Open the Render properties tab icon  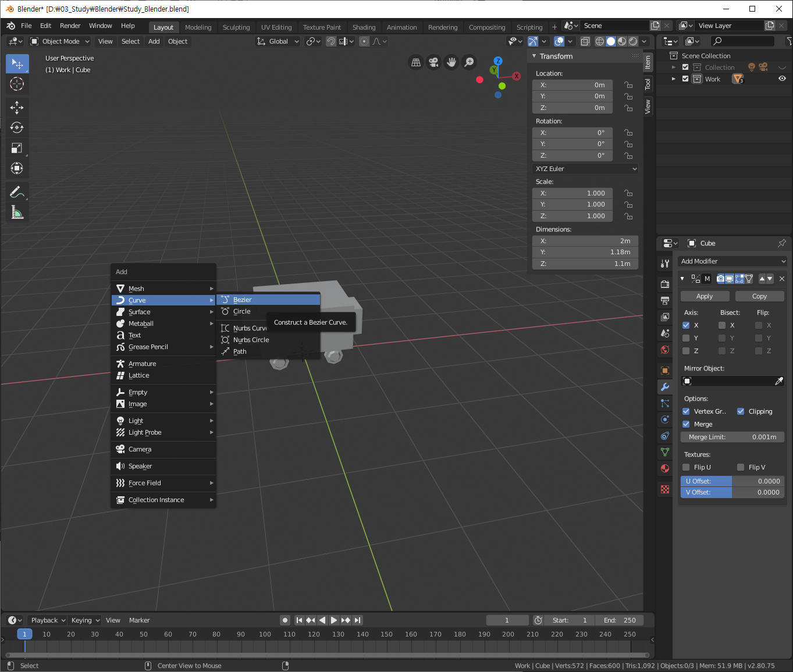[665, 285]
